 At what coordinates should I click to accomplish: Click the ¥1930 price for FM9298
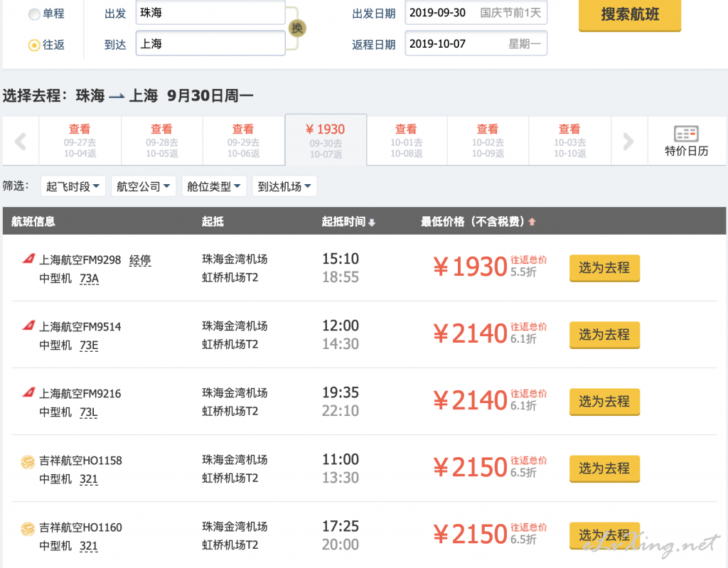[x=471, y=267]
